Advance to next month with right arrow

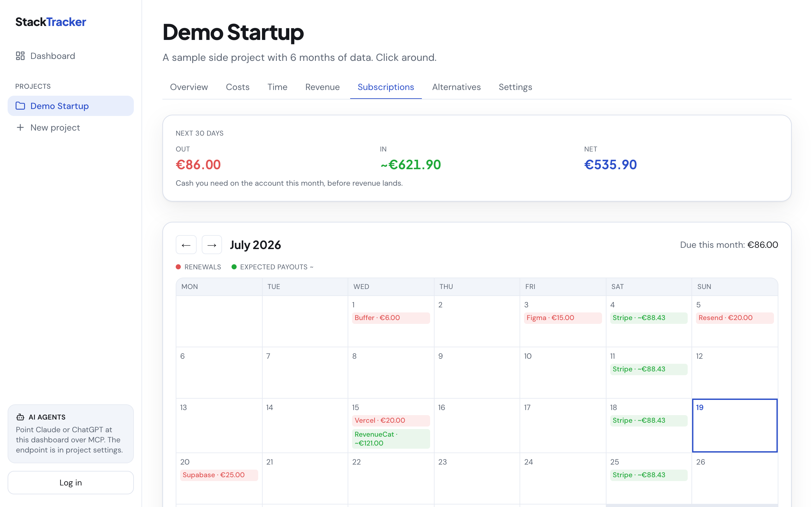[x=212, y=245]
